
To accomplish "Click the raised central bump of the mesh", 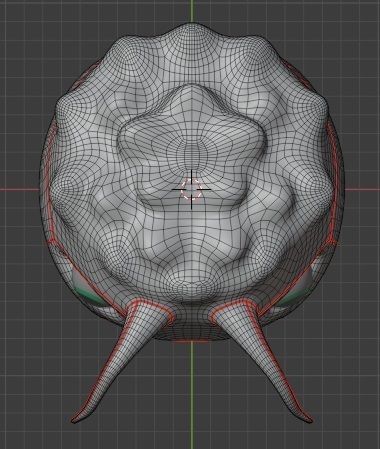I will (x=192, y=147).
